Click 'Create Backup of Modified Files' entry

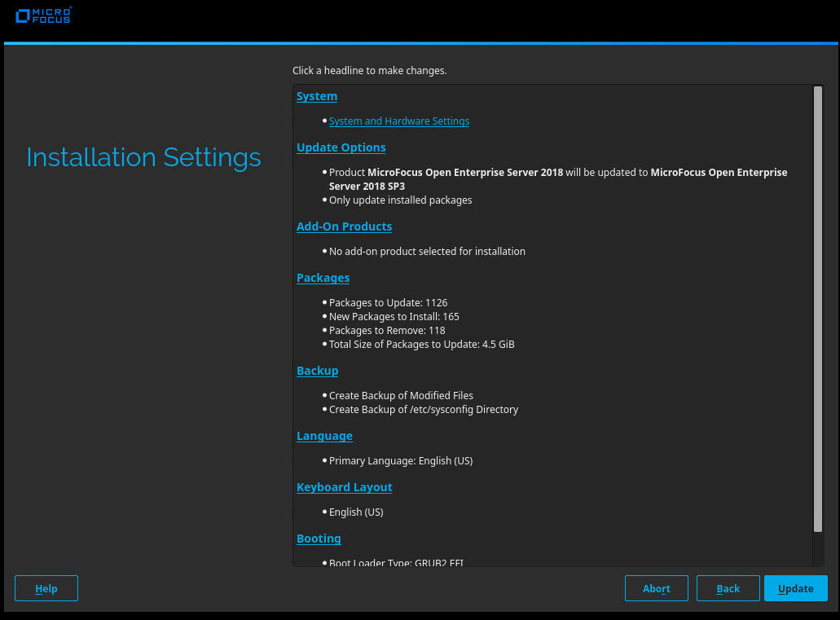point(401,396)
